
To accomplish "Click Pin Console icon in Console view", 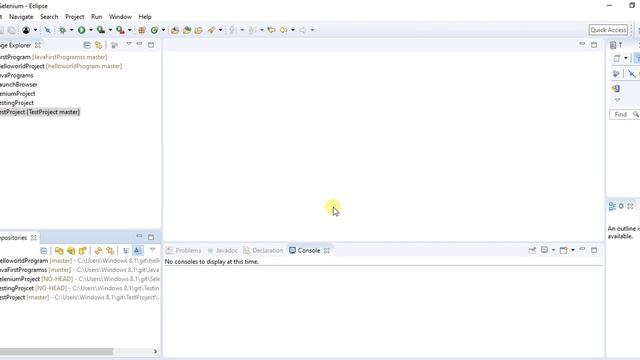I will tap(532, 250).
